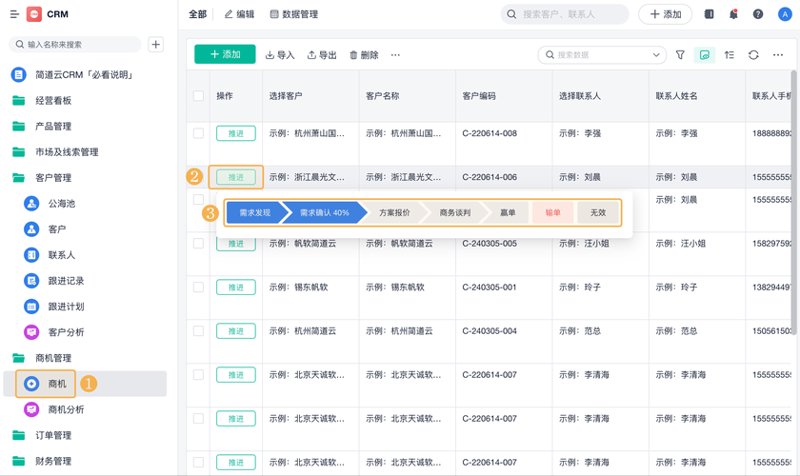Click the table's vertical scrollbar
Viewport: 800px width, 476px height.
pos(793,203)
